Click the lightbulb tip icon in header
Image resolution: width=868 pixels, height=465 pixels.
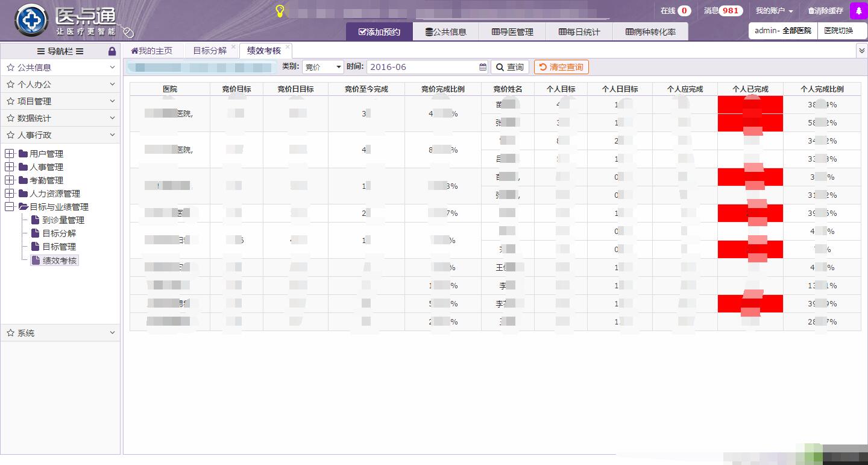280,11
